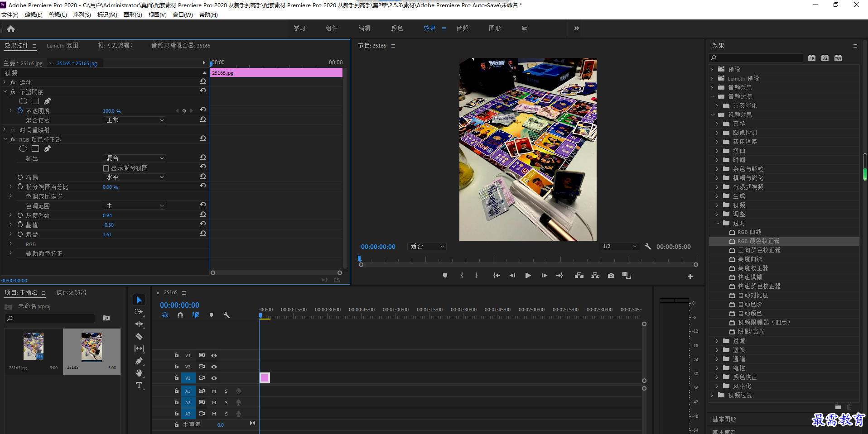Viewport: 868px width, 434px height.
Task: Select the Selection tool in timeline toolbar
Action: tap(139, 300)
